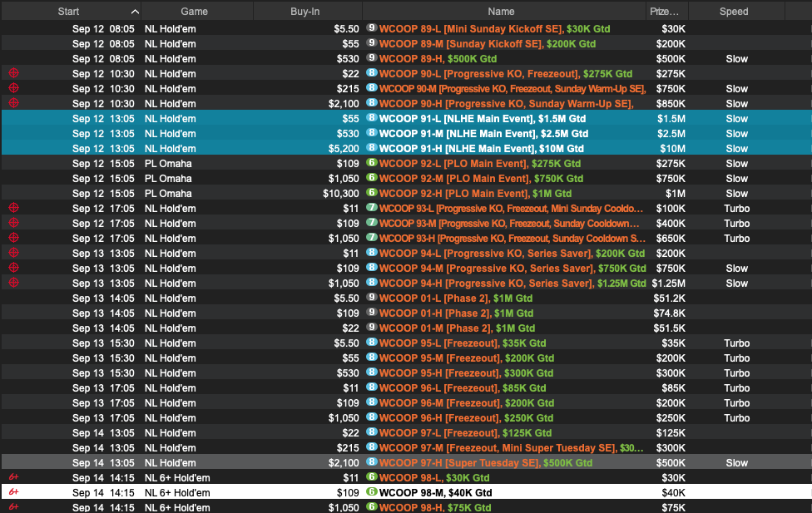This screenshot has width=812, height=513.
Task: Select WCOOP 94-H Series Saver tournament name
Action: point(512,284)
